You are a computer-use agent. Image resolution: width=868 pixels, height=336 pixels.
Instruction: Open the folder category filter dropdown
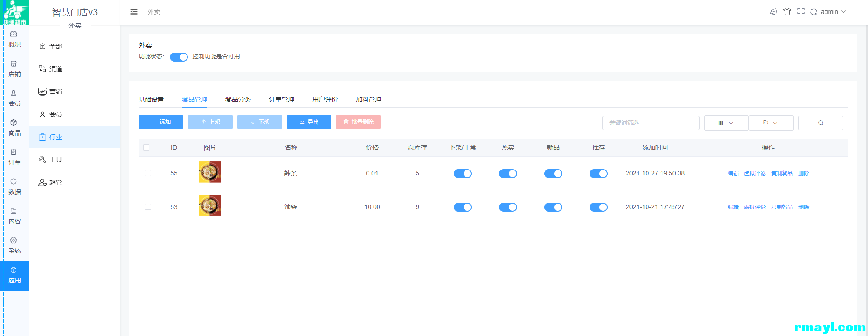(771, 123)
